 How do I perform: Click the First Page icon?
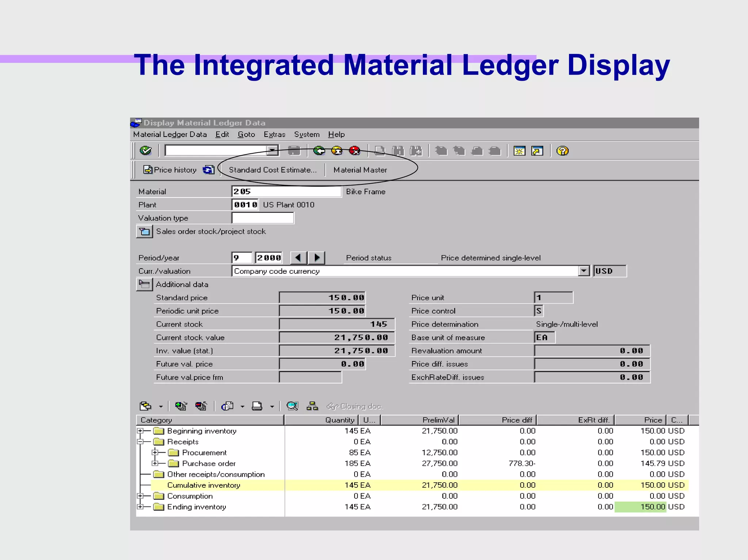click(x=441, y=150)
